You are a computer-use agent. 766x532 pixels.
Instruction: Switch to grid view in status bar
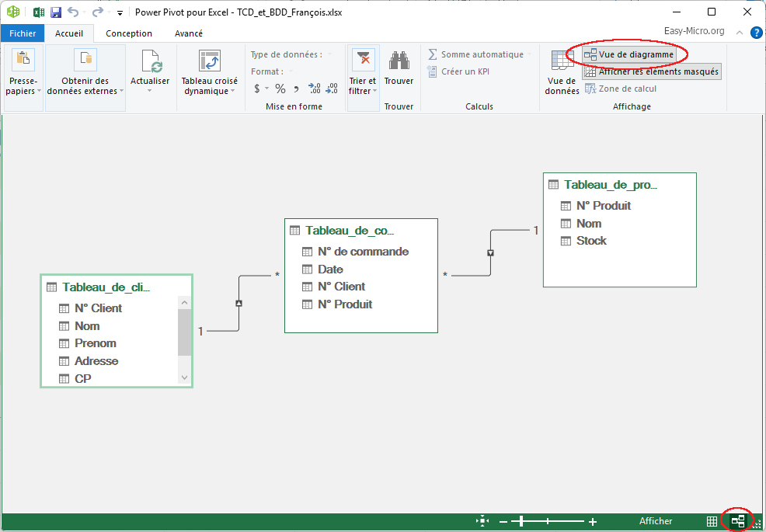coord(712,521)
